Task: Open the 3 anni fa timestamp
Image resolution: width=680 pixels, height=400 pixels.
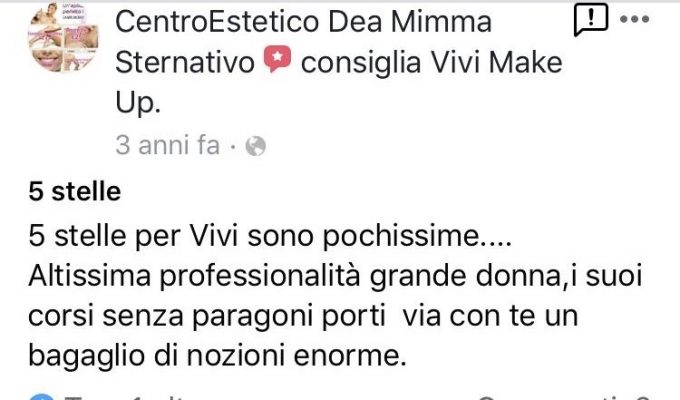Action: click(167, 145)
